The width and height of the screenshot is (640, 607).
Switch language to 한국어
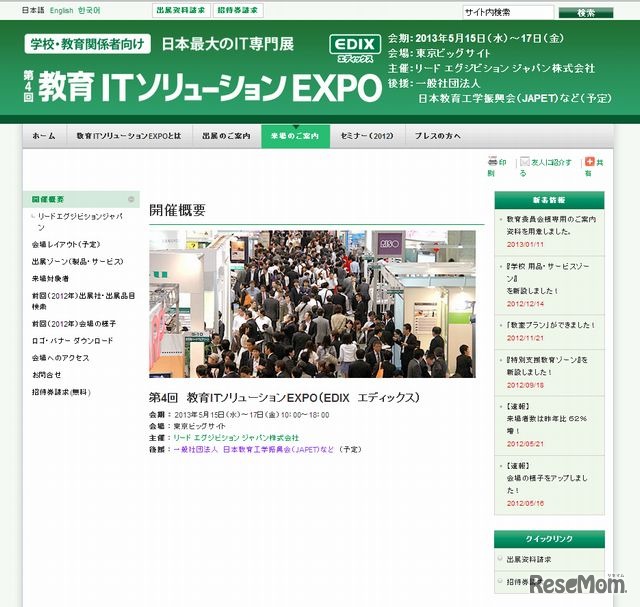[x=89, y=11]
